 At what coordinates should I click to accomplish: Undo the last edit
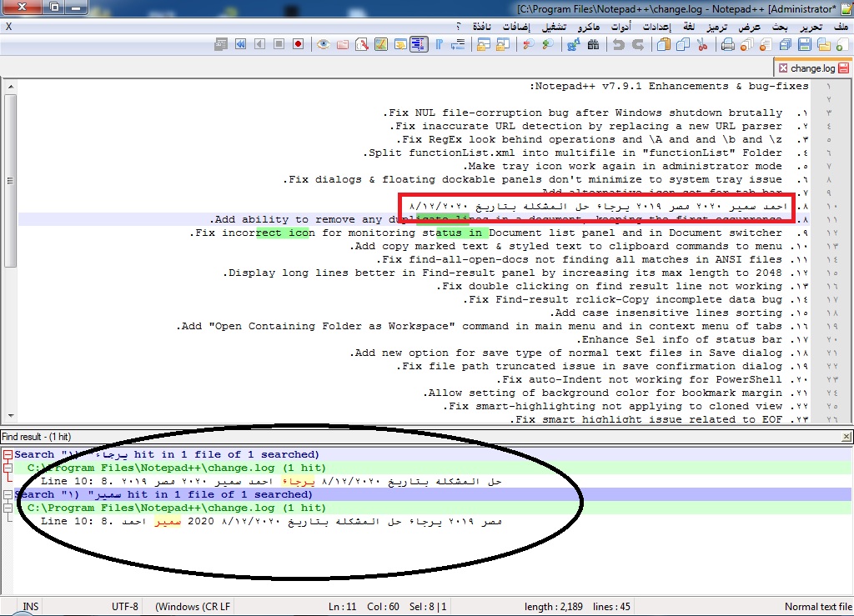618,43
